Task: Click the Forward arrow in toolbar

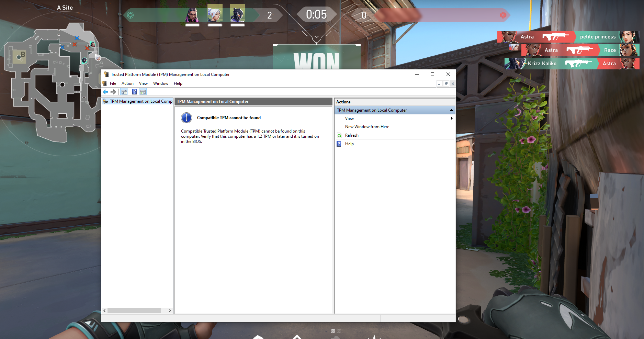Action: coord(113,92)
